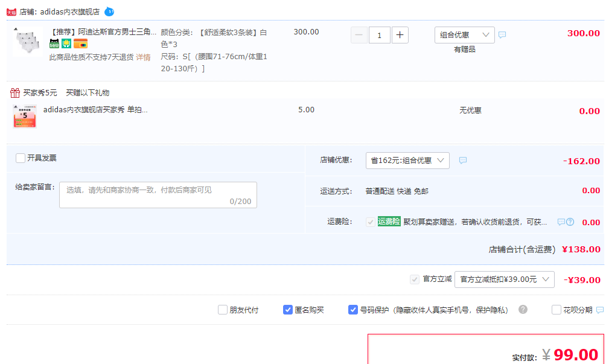The height and width of the screenshot is (364, 606).
Task: Click the red 300.00 item subtotal
Action: point(584,33)
